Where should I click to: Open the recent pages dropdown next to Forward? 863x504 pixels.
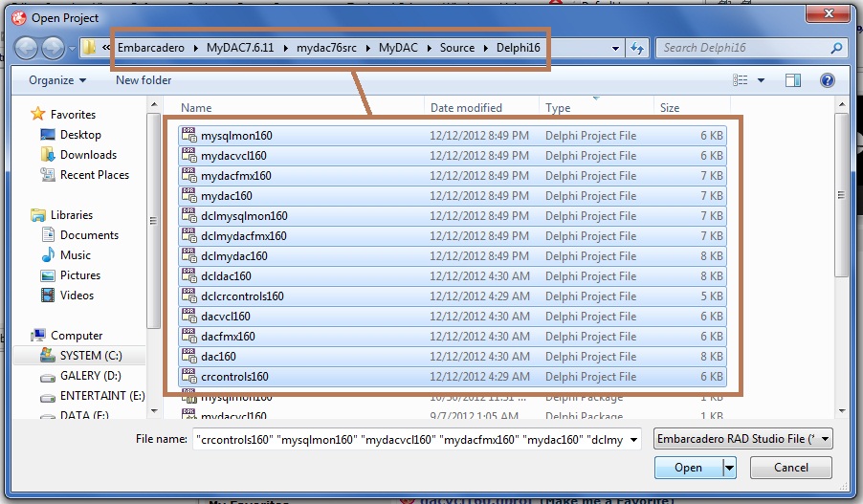[x=72, y=49]
